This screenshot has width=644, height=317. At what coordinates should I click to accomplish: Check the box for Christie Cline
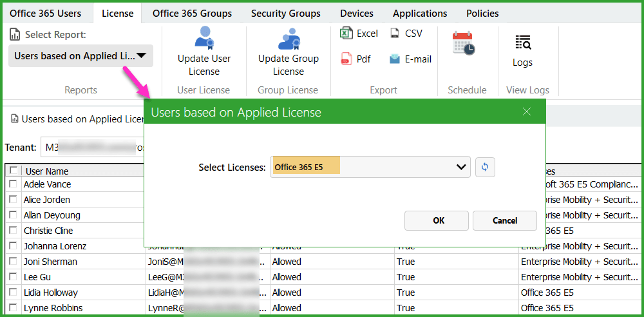tap(13, 230)
